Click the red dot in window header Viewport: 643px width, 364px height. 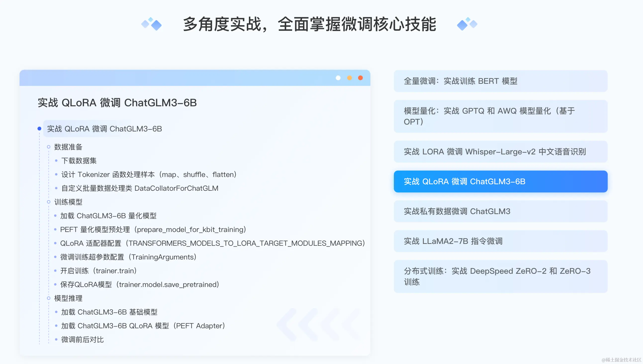(360, 78)
